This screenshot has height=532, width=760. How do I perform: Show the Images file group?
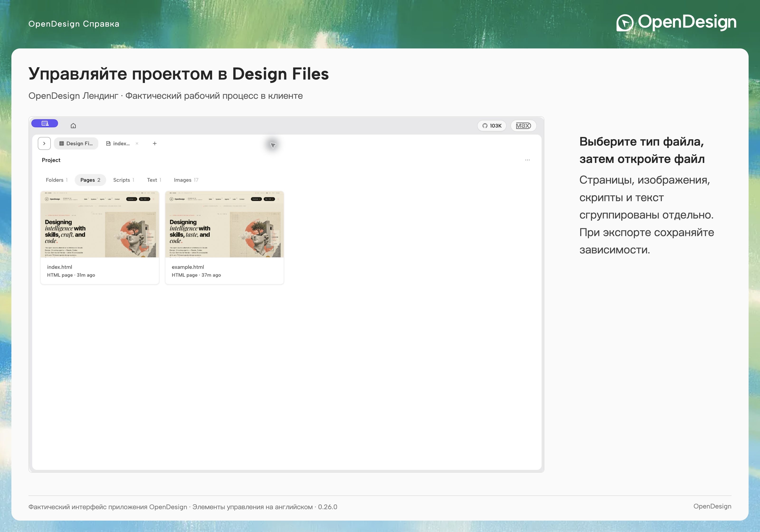coord(186,180)
